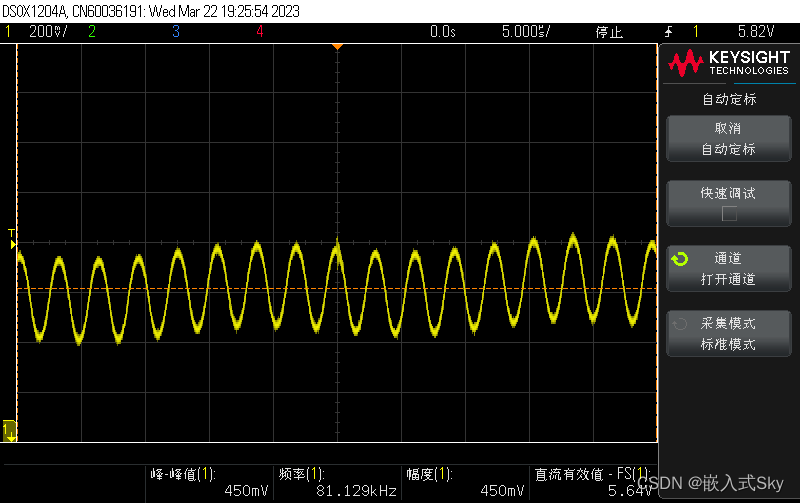
Task: Click the 直流有效值 - FS(1) measurement
Action: (593, 483)
